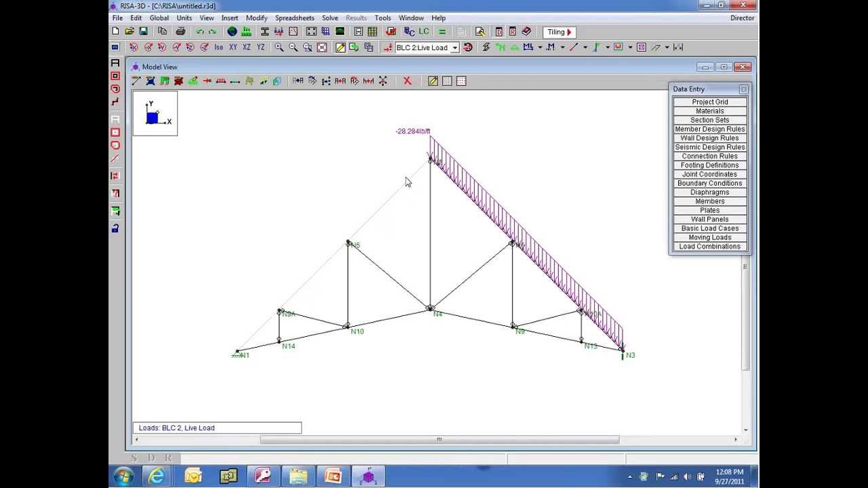Open Joint Coordinates in Data Entry
This screenshot has width=868, height=488.
pyautogui.click(x=710, y=174)
